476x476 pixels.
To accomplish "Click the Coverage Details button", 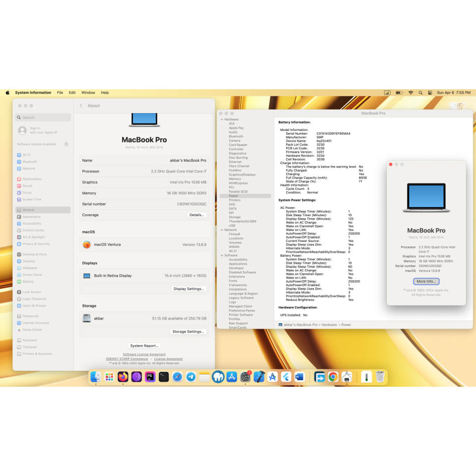I will coord(197,215).
